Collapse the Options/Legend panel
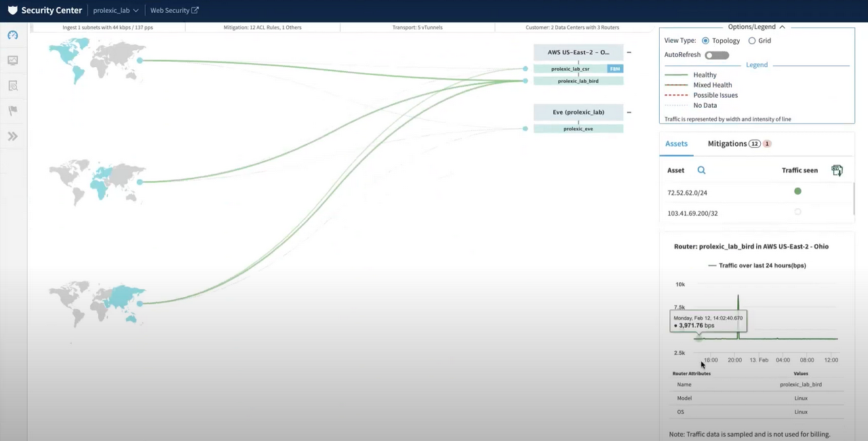 click(x=781, y=26)
